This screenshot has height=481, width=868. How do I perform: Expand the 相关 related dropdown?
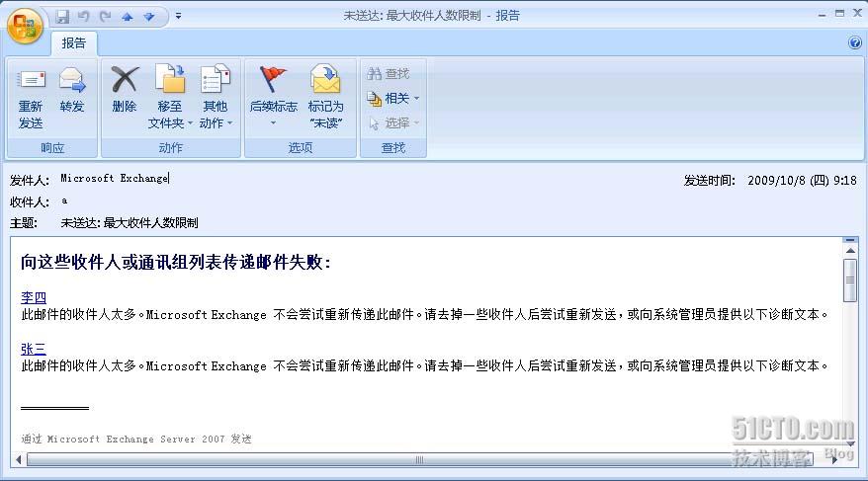[x=393, y=99]
